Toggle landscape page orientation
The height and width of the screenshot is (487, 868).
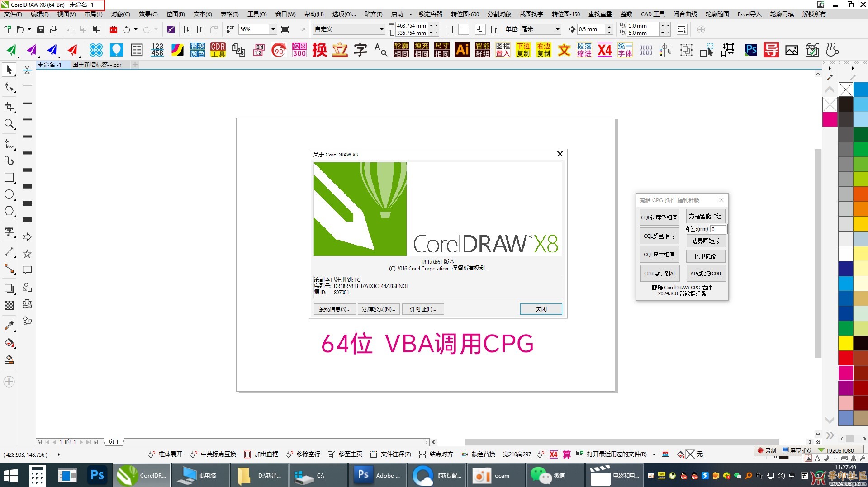[464, 30]
